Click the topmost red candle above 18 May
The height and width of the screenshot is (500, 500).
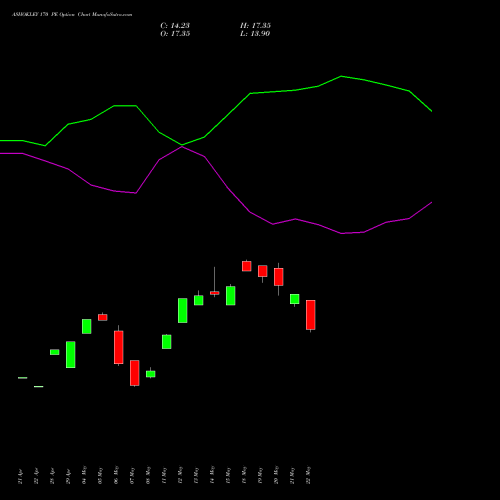247,266
